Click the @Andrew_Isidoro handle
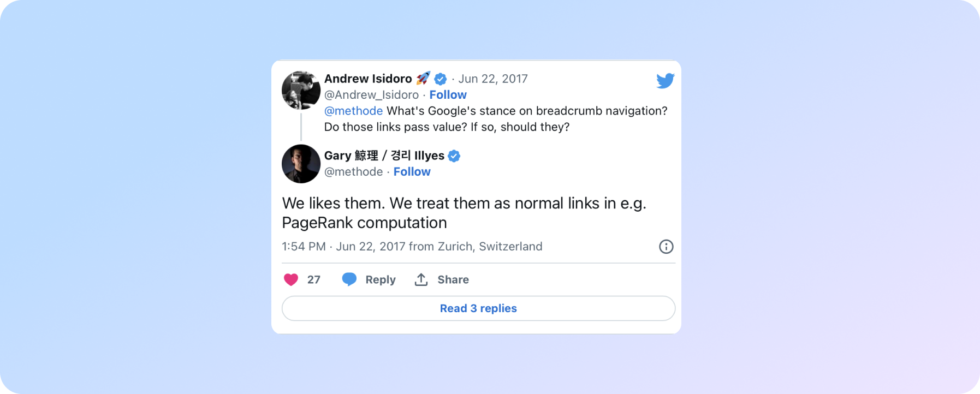Viewport: 980px width, 394px height. click(x=371, y=95)
